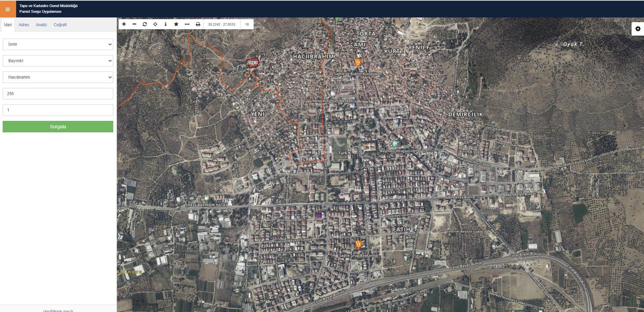
Task: Select the red parcel labeled 255/1
Action: click(253, 63)
